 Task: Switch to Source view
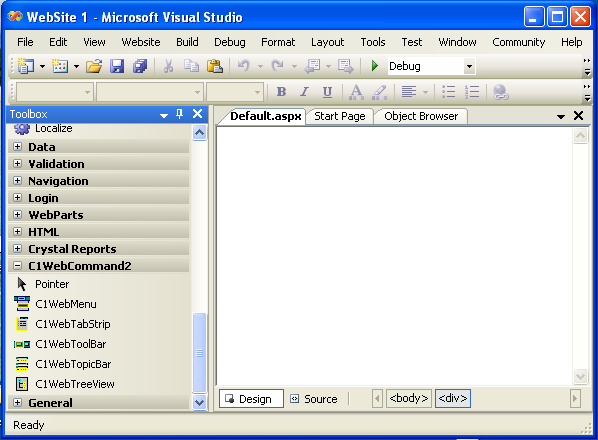click(315, 399)
